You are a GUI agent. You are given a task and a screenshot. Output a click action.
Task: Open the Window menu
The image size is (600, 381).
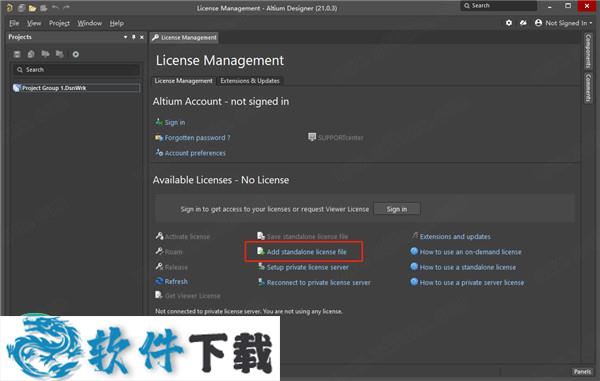click(x=90, y=23)
